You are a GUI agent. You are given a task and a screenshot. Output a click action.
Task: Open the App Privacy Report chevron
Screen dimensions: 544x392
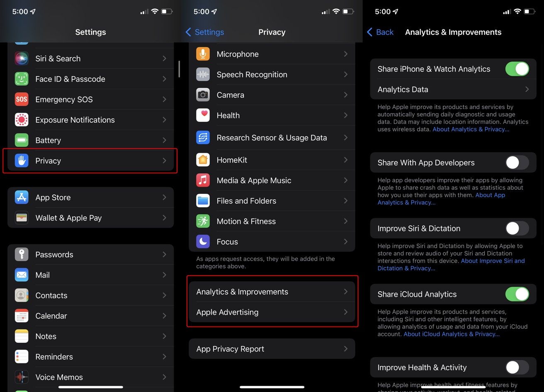tap(345, 349)
